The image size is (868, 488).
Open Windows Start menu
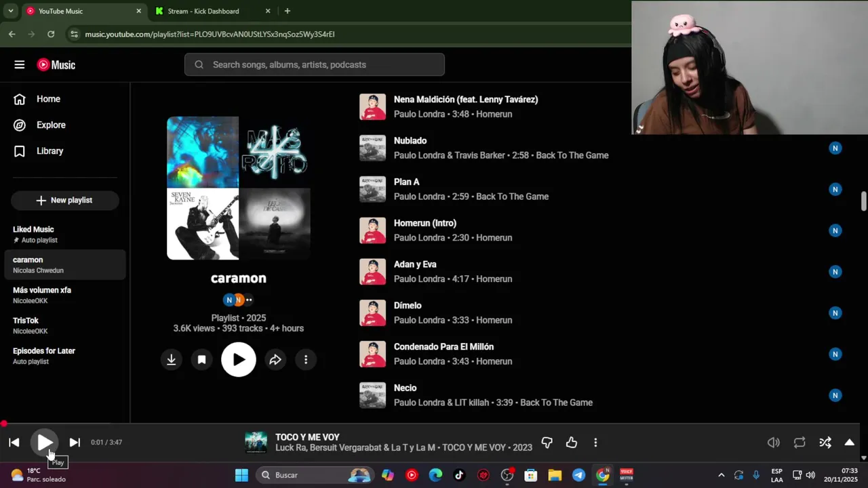[241, 475]
